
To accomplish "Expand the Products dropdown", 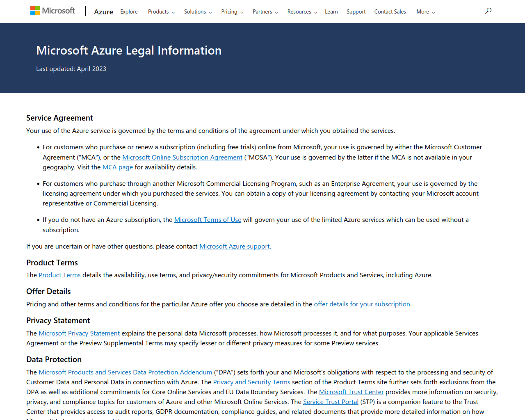I will coord(162,11).
